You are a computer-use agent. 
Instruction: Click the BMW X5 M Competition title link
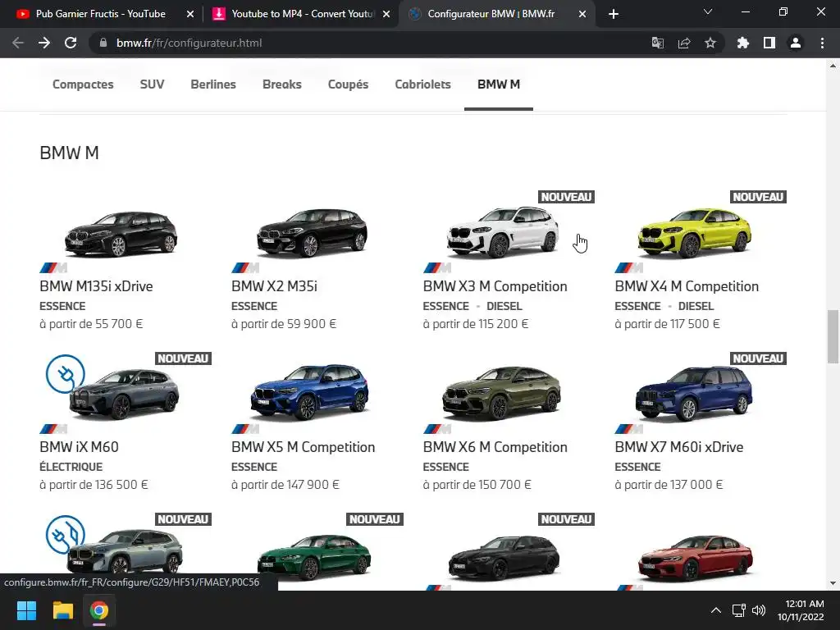pyautogui.click(x=304, y=447)
